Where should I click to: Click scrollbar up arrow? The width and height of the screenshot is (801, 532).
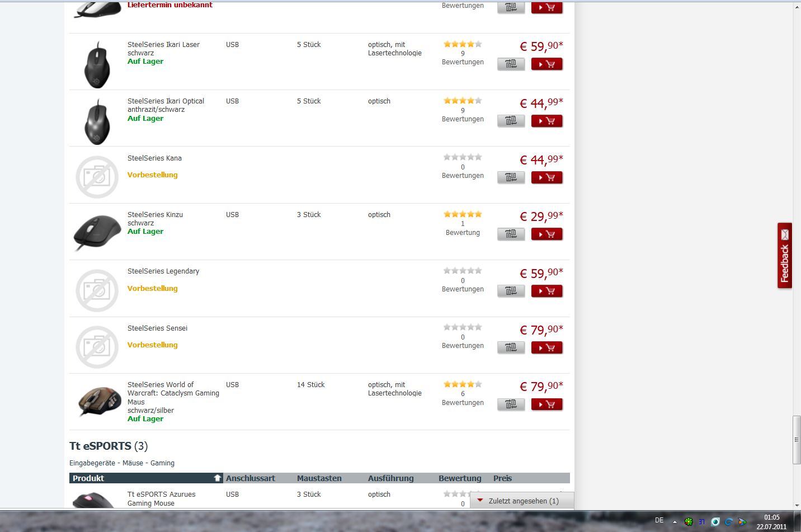pos(797,7)
